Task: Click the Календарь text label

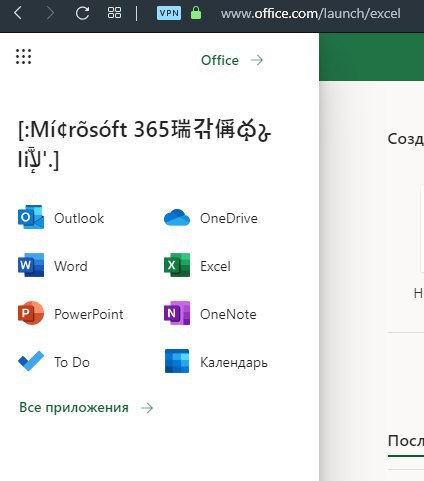Action: coord(234,363)
